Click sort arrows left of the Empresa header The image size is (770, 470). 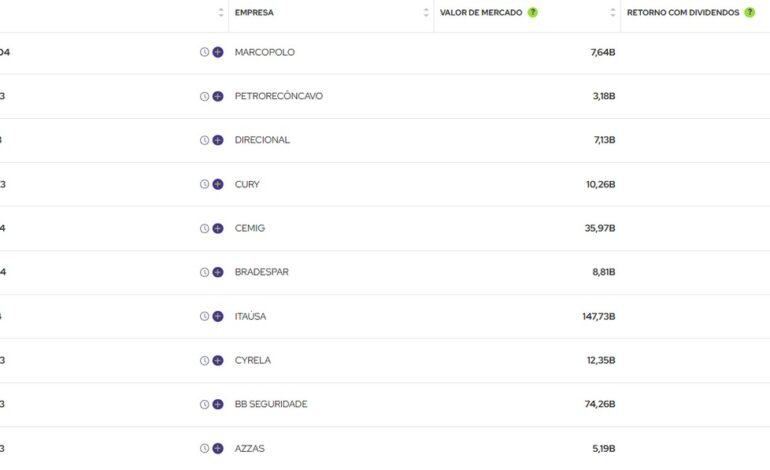click(x=221, y=13)
